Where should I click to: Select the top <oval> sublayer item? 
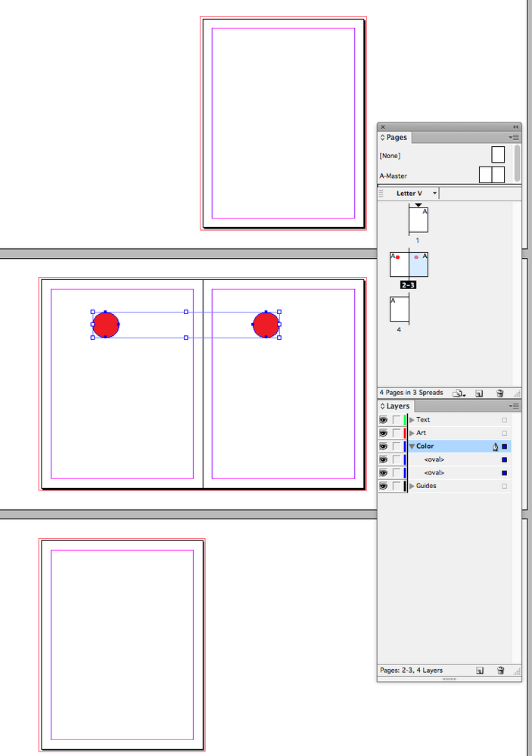click(459, 459)
